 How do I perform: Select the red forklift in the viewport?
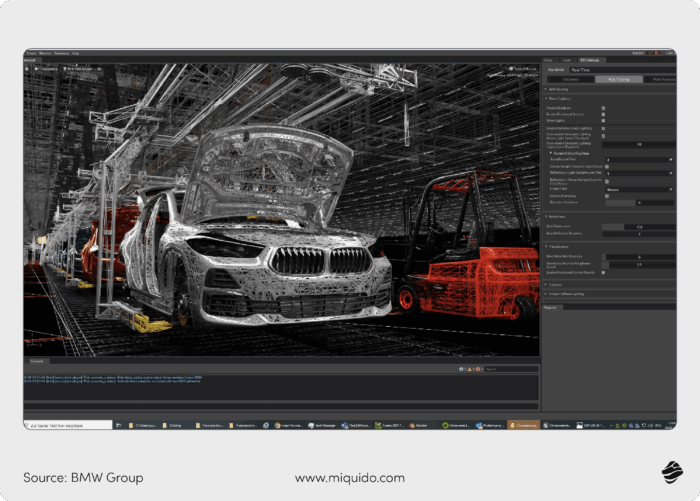[471, 246]
